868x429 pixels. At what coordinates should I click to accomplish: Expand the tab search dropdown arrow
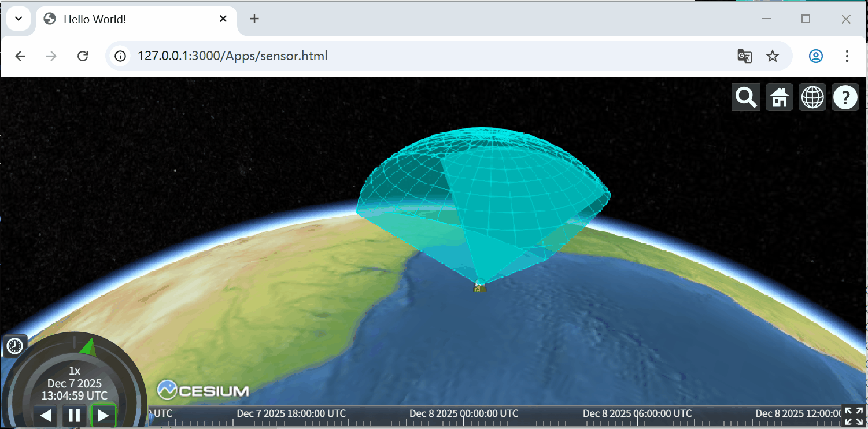19,19
